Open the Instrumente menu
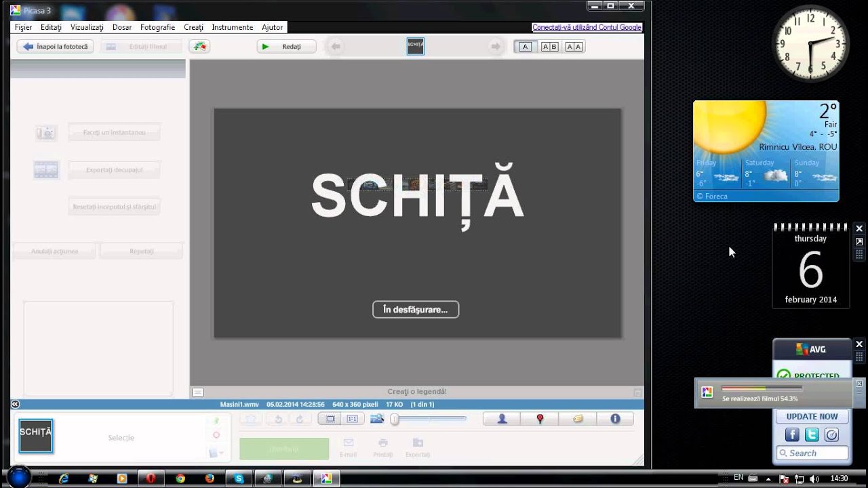This screenshot has height=488, width=868. (x=232, y=27)
